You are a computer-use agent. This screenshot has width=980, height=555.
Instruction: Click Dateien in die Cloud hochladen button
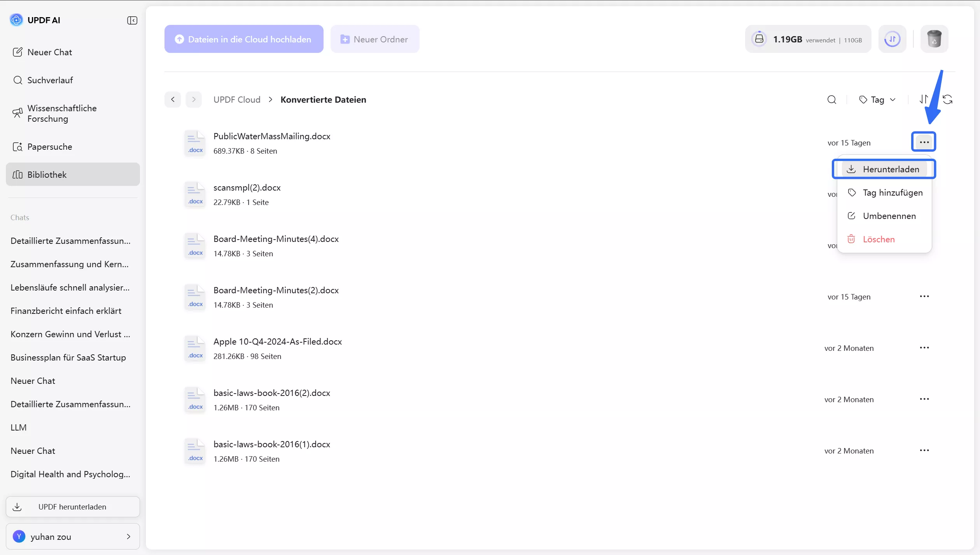(x=244, y=39)
